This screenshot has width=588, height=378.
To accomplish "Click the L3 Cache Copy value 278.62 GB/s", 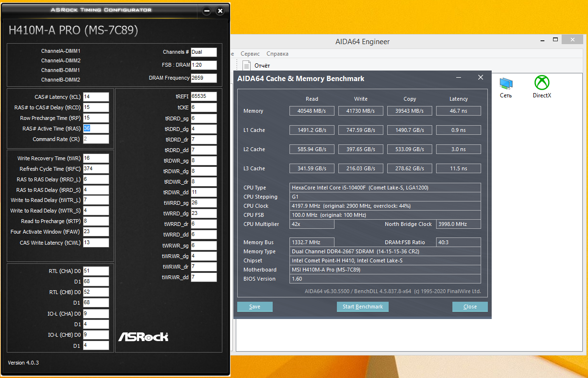I will (x=410, y=168).
